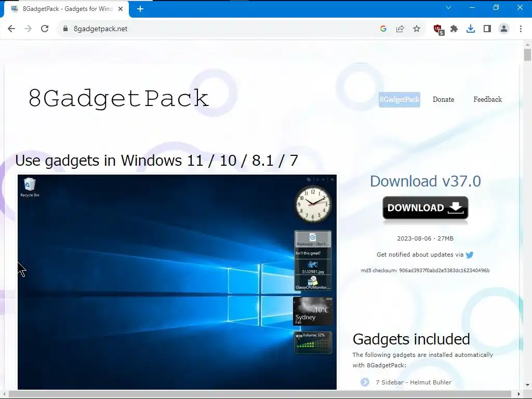The image size is (532, 399).
Task: Click the Sydney weather gadget
Action: [313, 311]
